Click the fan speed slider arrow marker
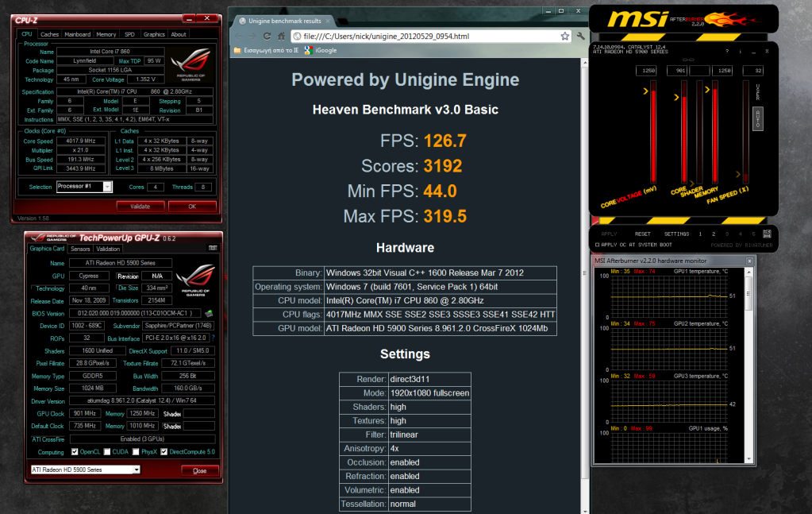This screenshot has width=812, height=514. click(x=738, y=174)
